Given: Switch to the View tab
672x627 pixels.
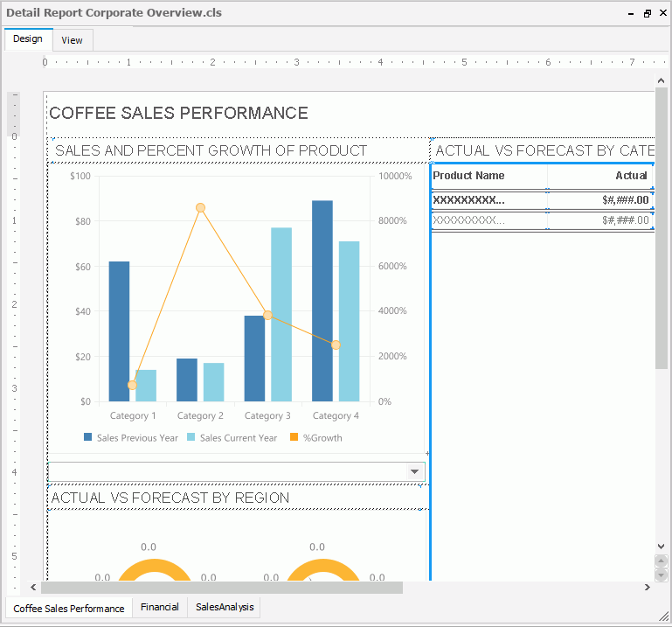Looking at the screenshot, I should coord(72,40).
